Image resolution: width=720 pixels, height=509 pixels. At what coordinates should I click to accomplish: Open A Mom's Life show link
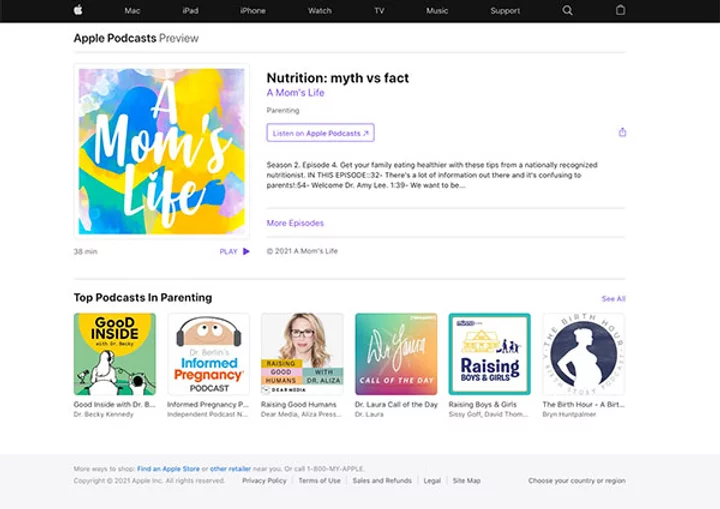pos(295,93)
